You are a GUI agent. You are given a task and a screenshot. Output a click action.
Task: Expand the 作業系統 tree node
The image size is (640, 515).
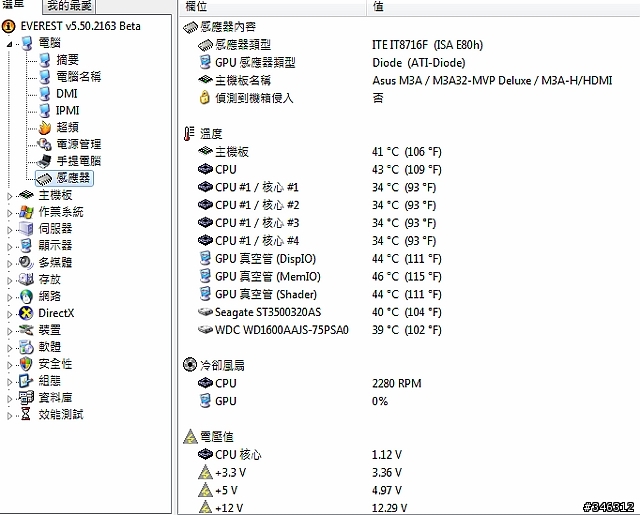pyautogui.click(x=10, y=213)
